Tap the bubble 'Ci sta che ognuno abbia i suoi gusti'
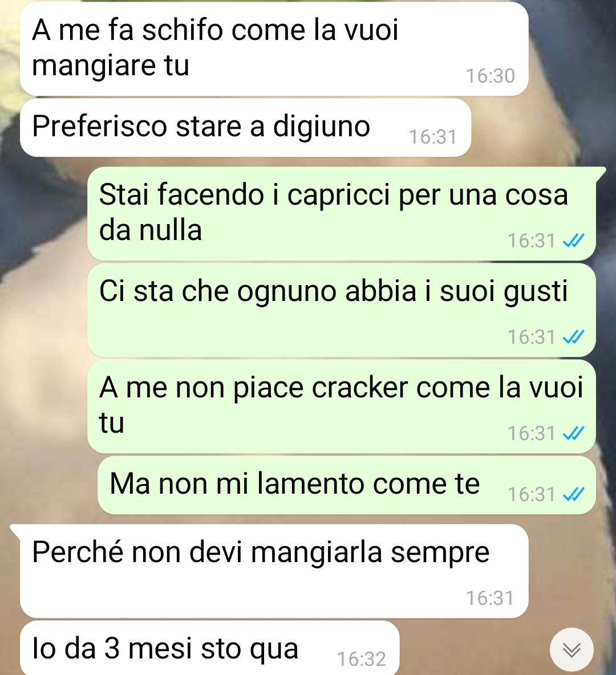Image resolution: width=616 pixels, height=675 pixels. (342, 310)
